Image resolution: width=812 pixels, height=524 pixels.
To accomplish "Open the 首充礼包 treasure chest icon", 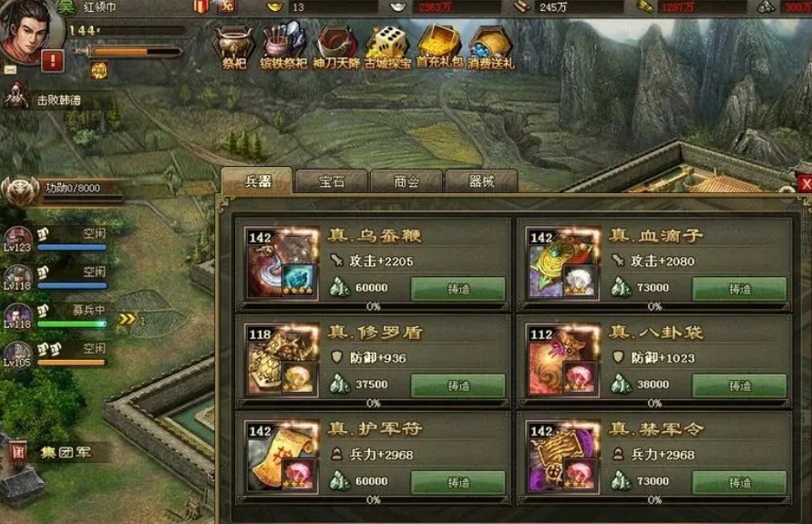I will 439,48.
